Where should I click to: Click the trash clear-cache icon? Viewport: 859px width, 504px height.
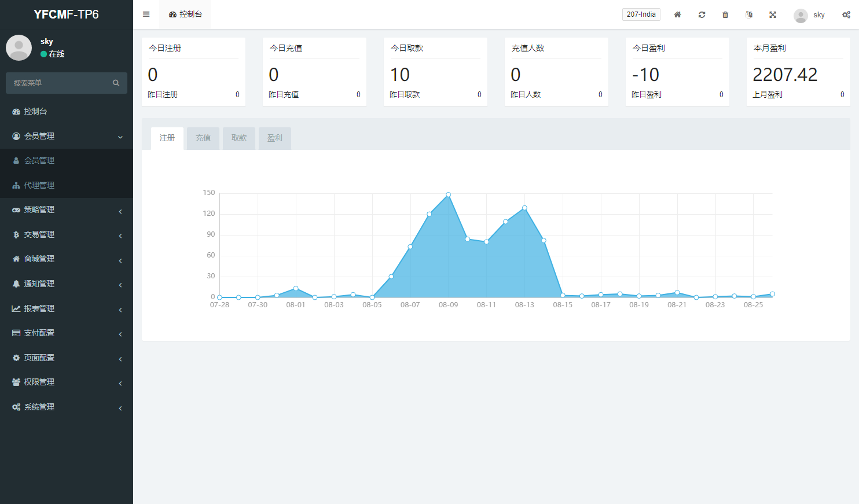(725, 14)
